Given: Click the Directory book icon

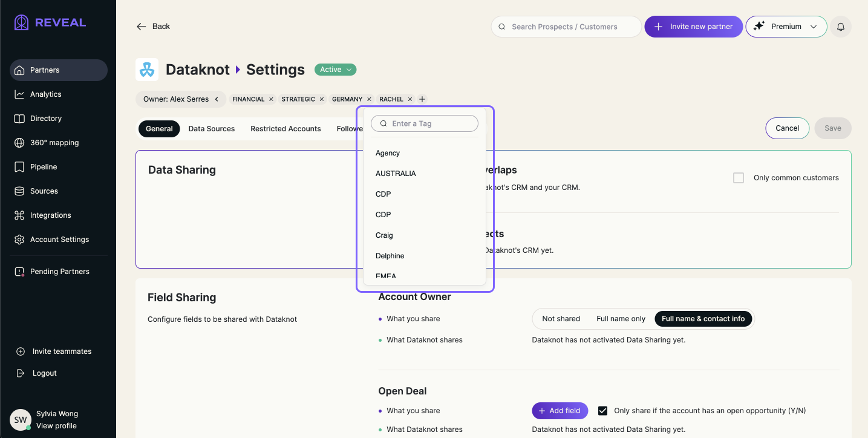Looking at the screenshot, I should tap(20, 119).
